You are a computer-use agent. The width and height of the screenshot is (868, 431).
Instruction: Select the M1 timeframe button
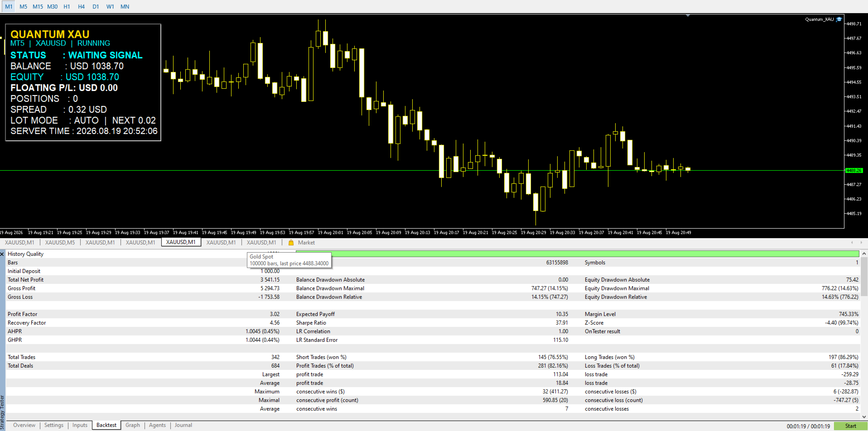(x=9, y=6)
